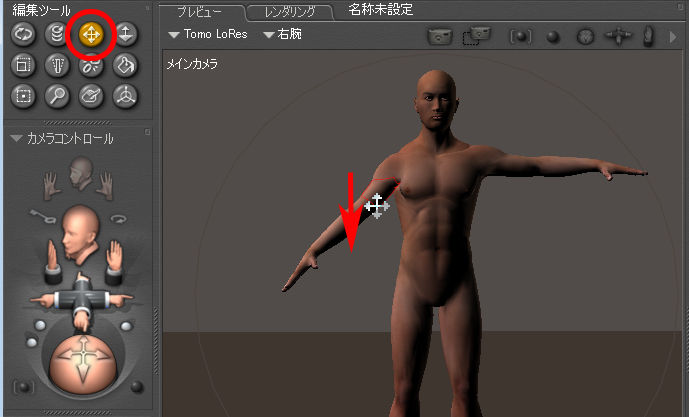Click the dark ball at camera controls bottom-right
This screenshot has height=417, width=689.
pos(137,386)
